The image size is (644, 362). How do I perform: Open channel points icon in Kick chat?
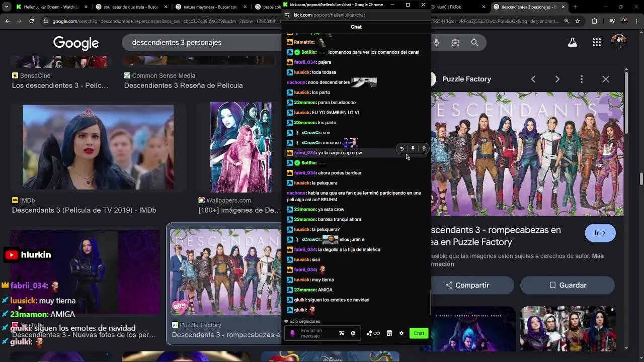pos(373,333)
